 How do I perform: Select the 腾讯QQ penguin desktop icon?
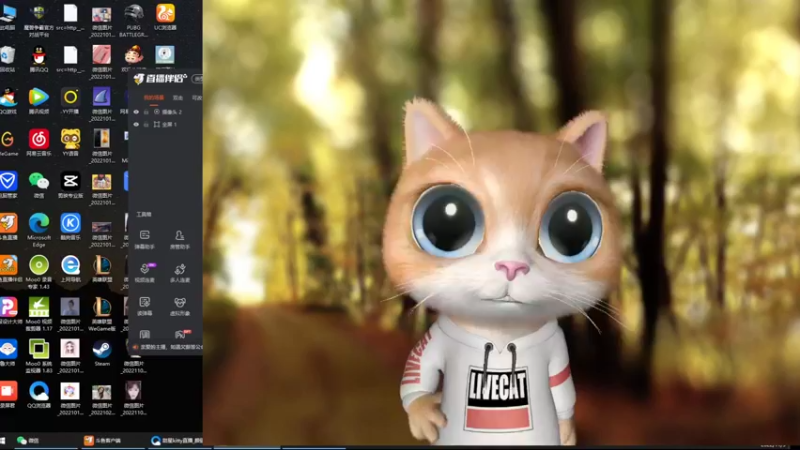coord(39,59)
